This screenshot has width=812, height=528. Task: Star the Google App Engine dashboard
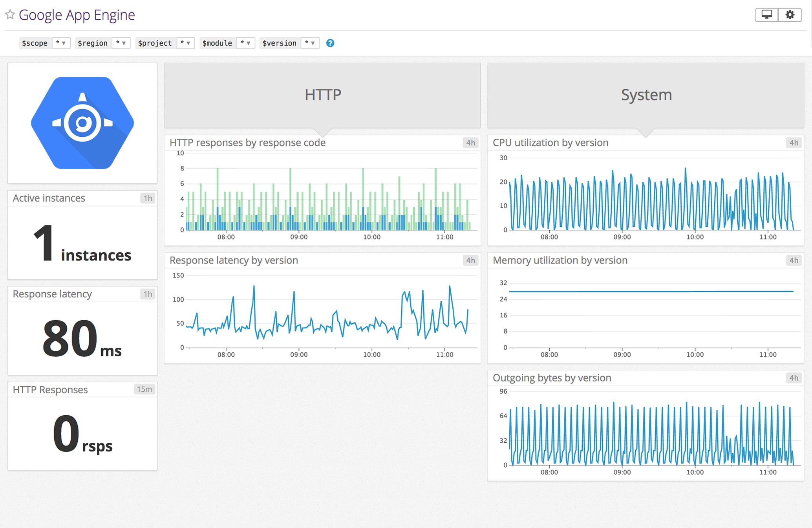10,15
